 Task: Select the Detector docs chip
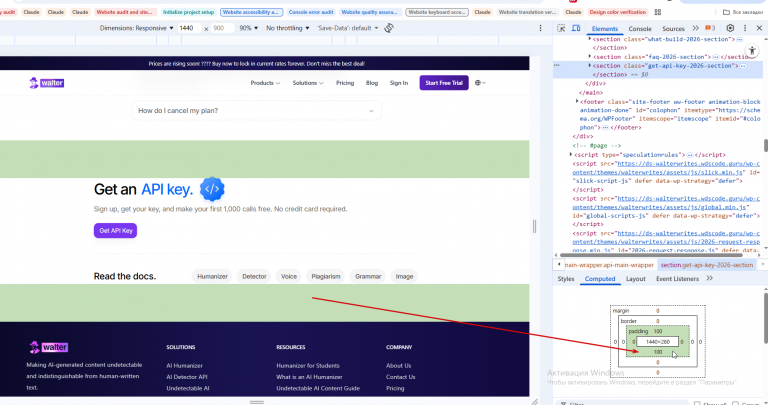(254, 276)
